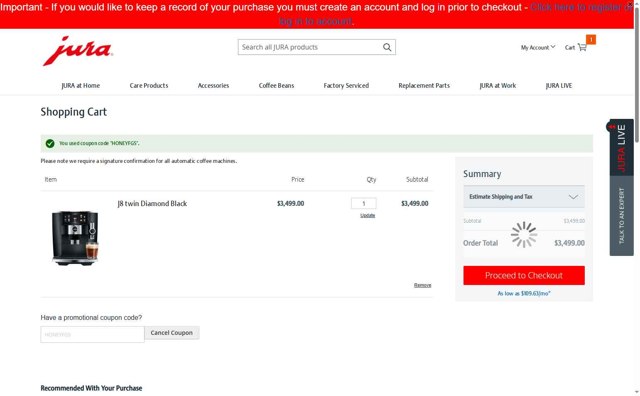Open the Replacement Parts menu
Screen dimensions: 640x396
coord(424,85)
